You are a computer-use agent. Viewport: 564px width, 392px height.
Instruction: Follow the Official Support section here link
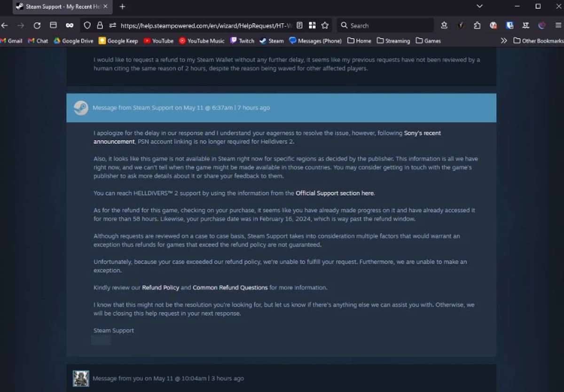point(335,193)
